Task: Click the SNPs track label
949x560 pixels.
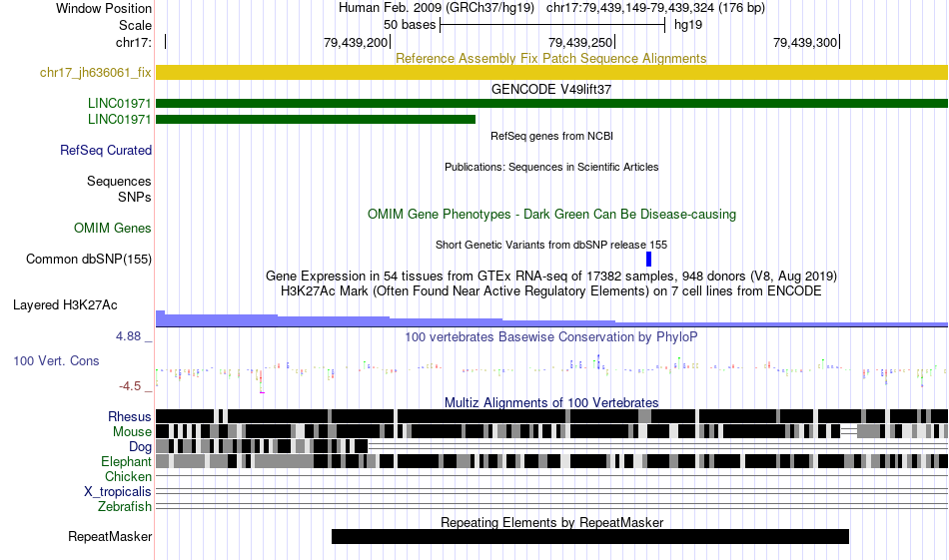Action: (135, 197)
